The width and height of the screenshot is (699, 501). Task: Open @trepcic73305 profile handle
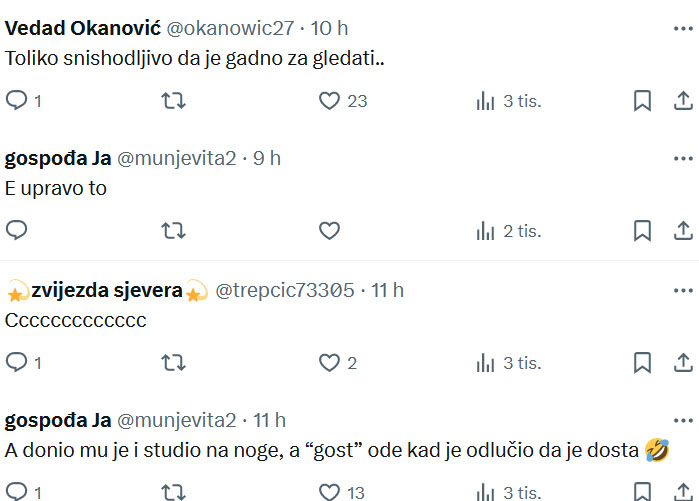pos(284,290)
